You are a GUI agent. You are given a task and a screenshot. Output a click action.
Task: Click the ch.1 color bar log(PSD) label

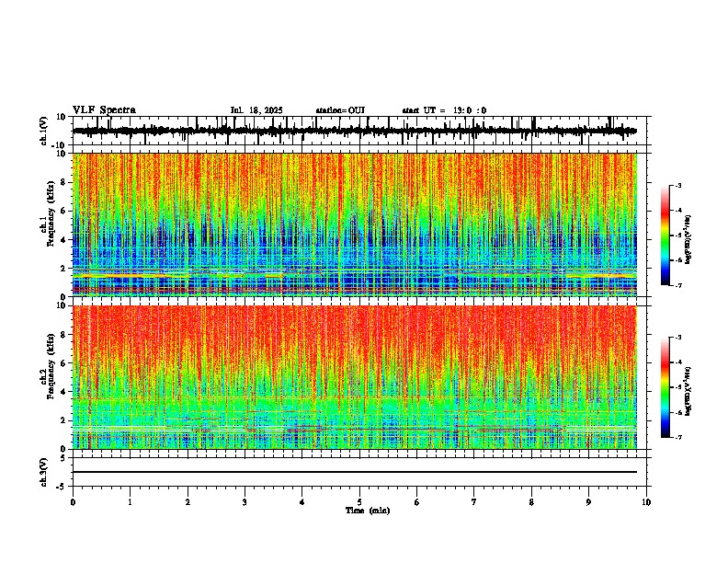(x=688, y=239)
